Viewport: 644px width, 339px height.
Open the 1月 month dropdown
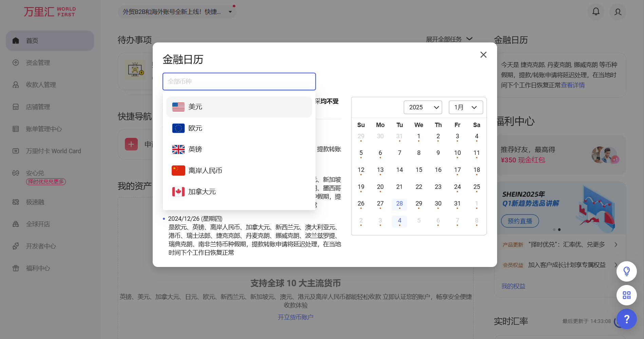click(x=466, y=107)
